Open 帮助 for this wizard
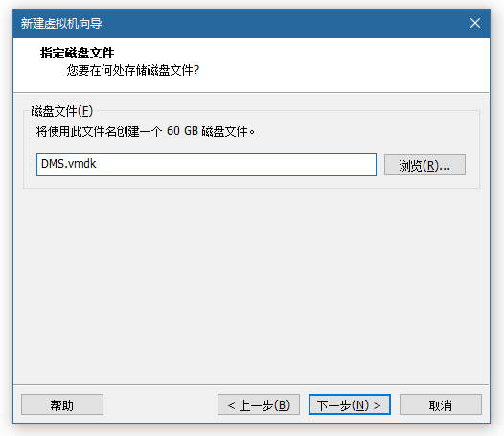The image size is (504, 436). (62, 404)
